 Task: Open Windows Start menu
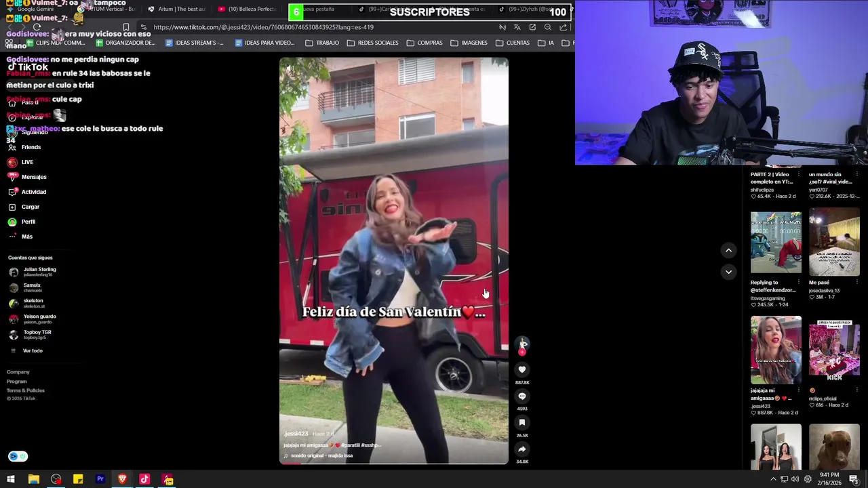[11, 479]
